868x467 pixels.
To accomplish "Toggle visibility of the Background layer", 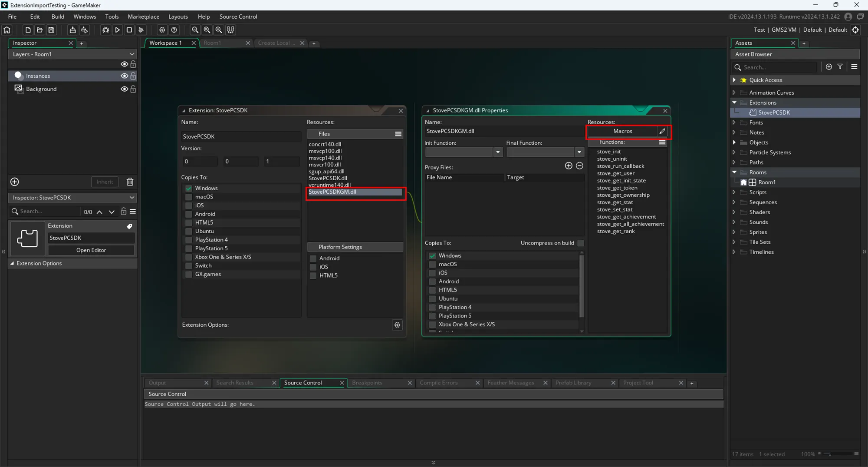I will point(124,89).
